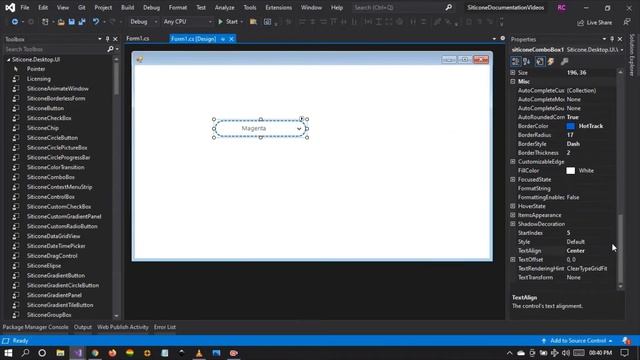640x360 pixels.
Task: Click the Events lightning bolt icon
Action: coord(551,62)
